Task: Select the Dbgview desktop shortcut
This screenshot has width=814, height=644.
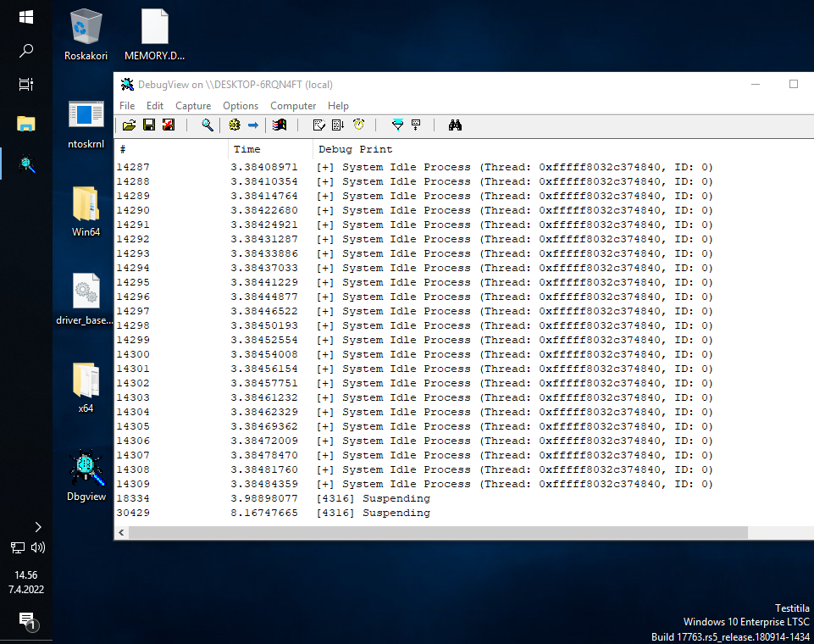Action: click(x=86, y=475)
